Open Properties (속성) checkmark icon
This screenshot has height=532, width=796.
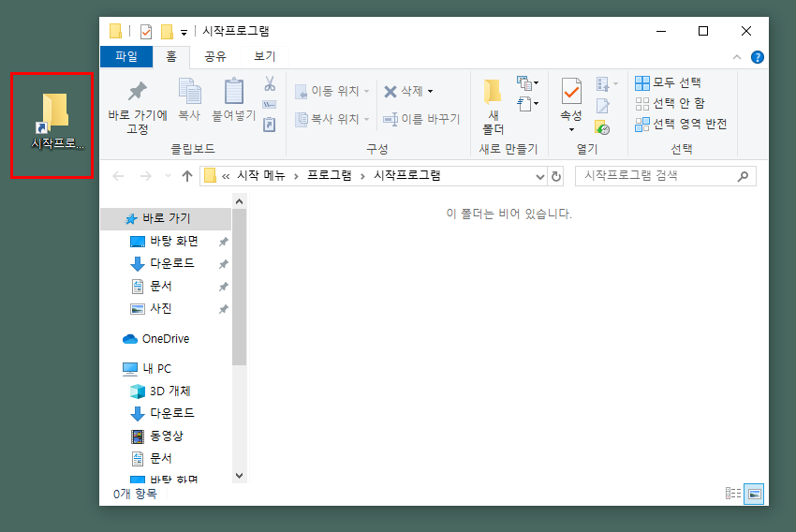pos(571,92)
